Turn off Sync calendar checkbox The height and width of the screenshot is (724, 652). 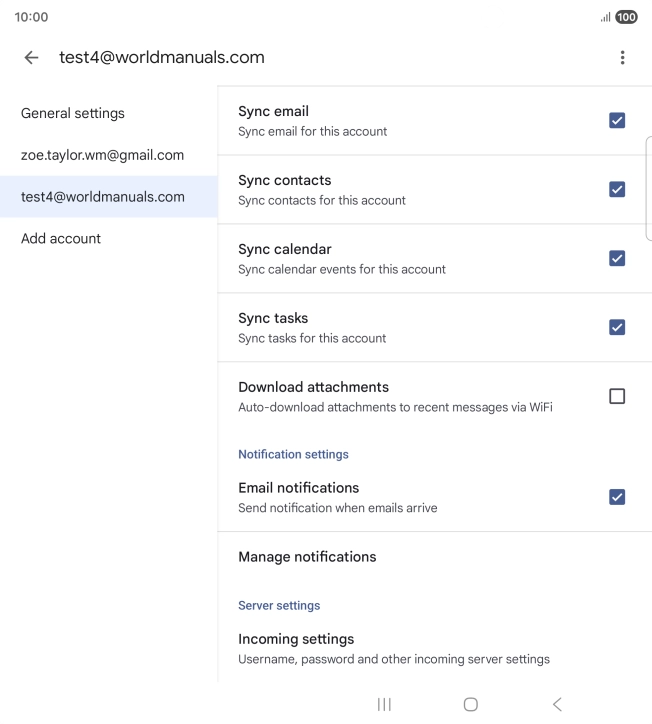[617, 259]
